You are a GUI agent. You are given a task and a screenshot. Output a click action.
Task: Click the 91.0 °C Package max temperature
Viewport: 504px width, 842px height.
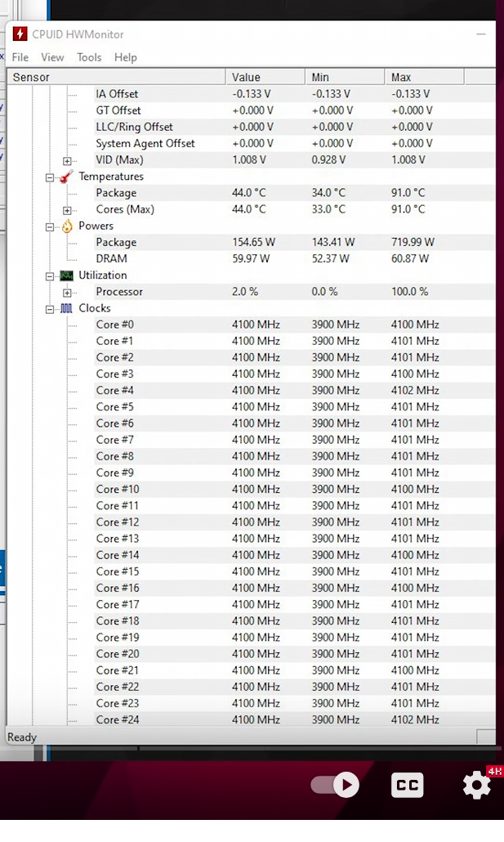click(408, 193)
